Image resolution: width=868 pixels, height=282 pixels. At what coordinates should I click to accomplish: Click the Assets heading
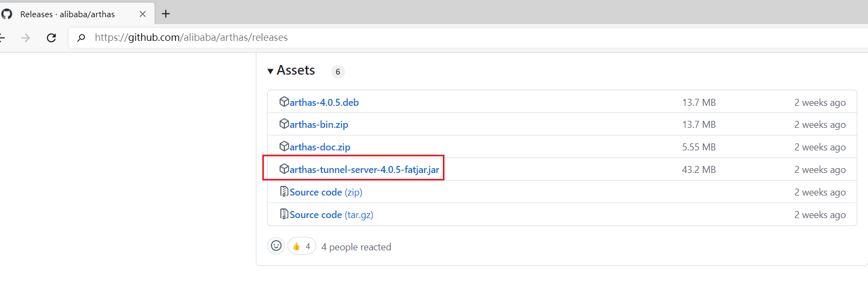click(296, 70)
